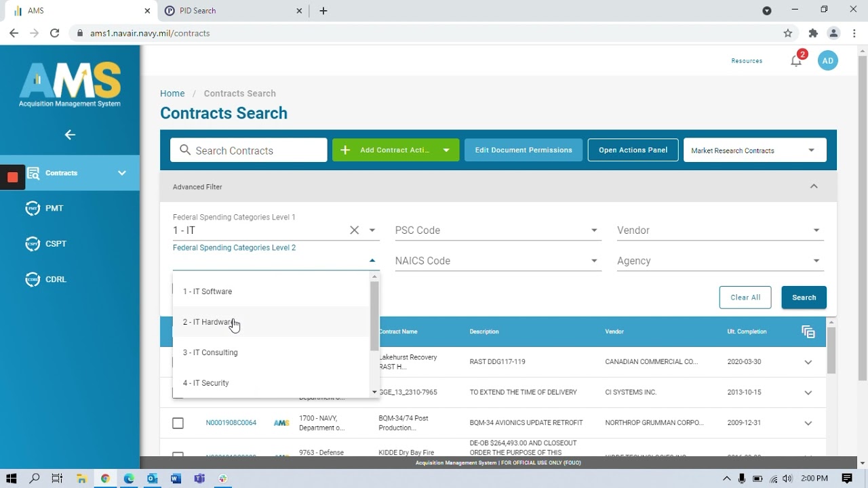The height and width of the screenshot is (488, 868).
Task: Select 1 - IT Software option
Action: (x=271, y=291)
